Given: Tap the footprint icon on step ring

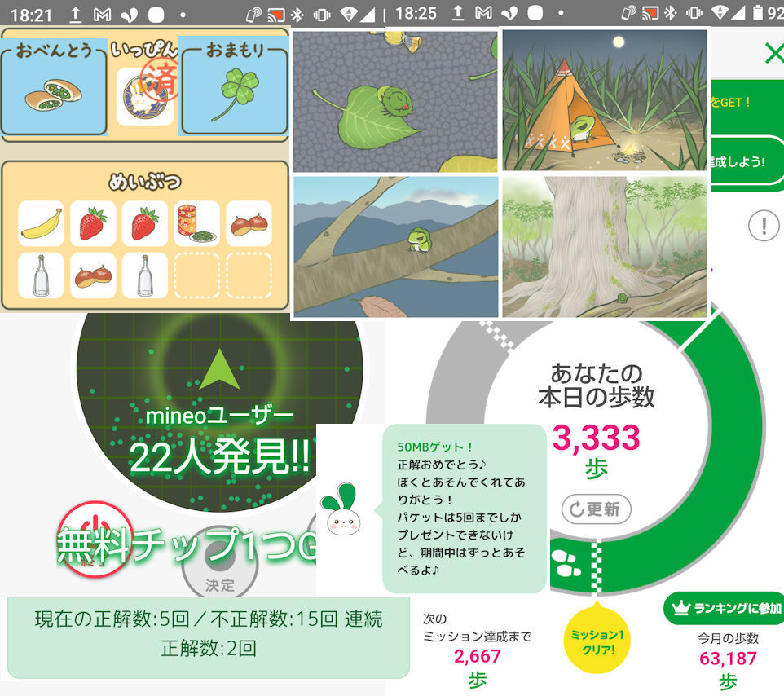Looking at the screenshot, I should 566,563.
